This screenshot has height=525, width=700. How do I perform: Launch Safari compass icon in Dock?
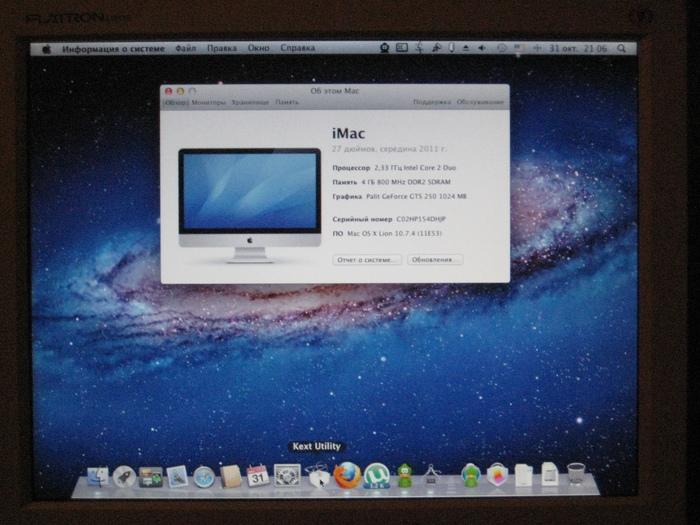(x=204, y=477)
